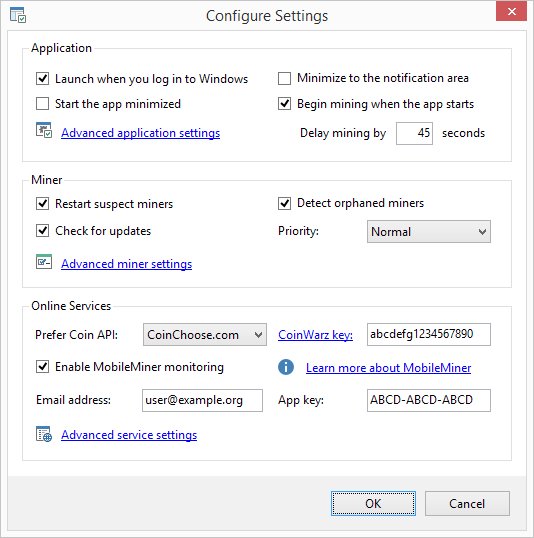Uncheck Launch when you log in to Windows

click(43, 79)
